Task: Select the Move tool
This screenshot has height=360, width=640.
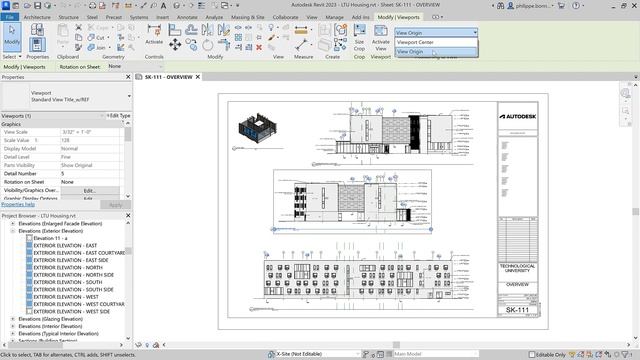Action: coord(175,44)
